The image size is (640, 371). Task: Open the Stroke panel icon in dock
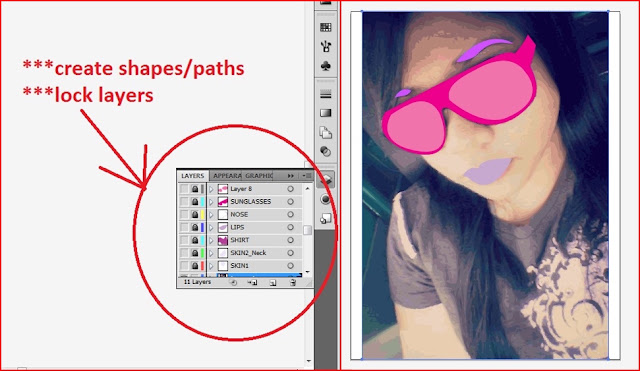point(325,95)
